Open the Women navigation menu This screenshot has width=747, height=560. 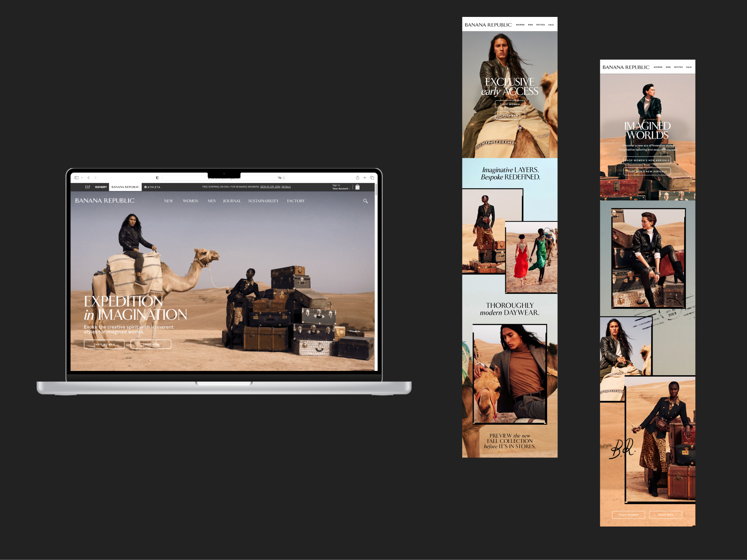click(191, 201)
